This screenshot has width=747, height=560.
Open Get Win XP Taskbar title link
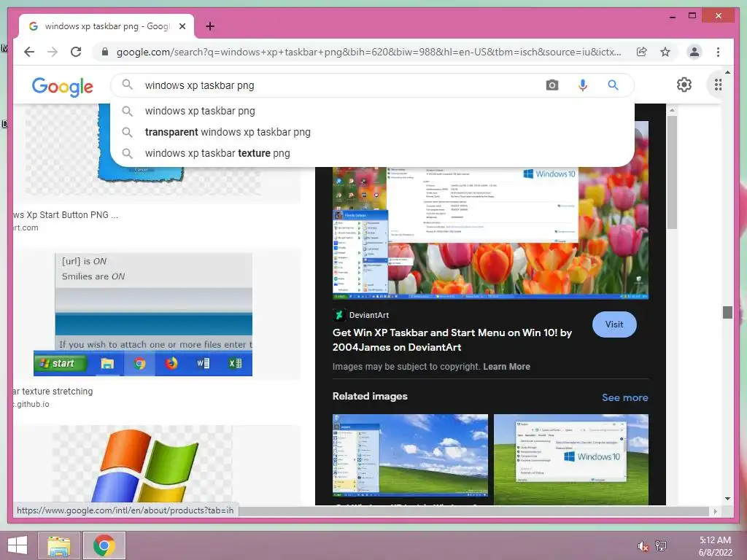(452, 340)
